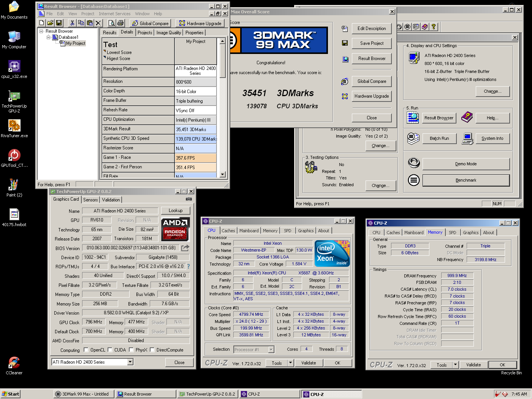The width and height of the screenshot is (532, 399).
Task: Click Hardware Upgrade in Result Browser toolbar
Action: pyautogui.click(x=200, y=23)
